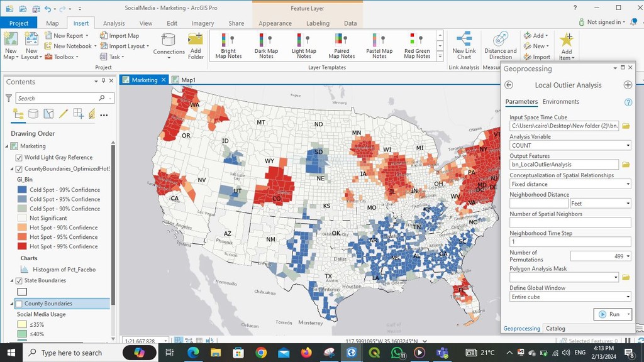Screen dimensions: 644x362
Task: Open the Analysis ribbon tab
Action: pos(114,23)
